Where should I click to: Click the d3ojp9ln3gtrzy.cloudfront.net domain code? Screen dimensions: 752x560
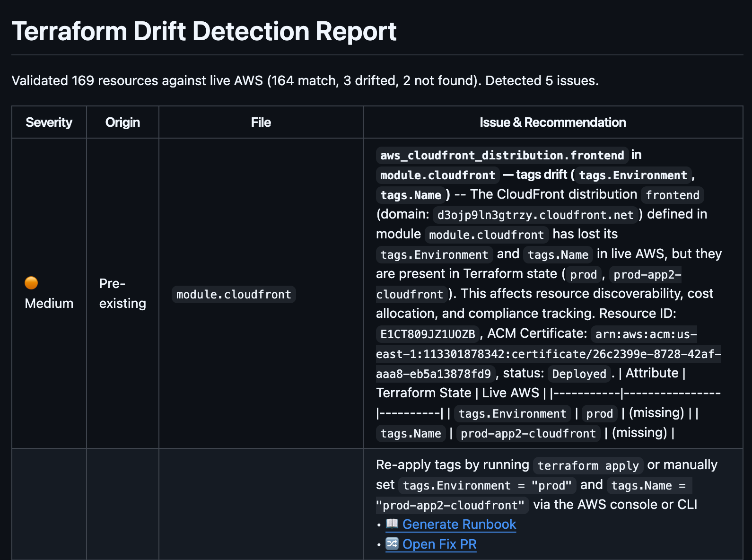[x=535, y=215]
